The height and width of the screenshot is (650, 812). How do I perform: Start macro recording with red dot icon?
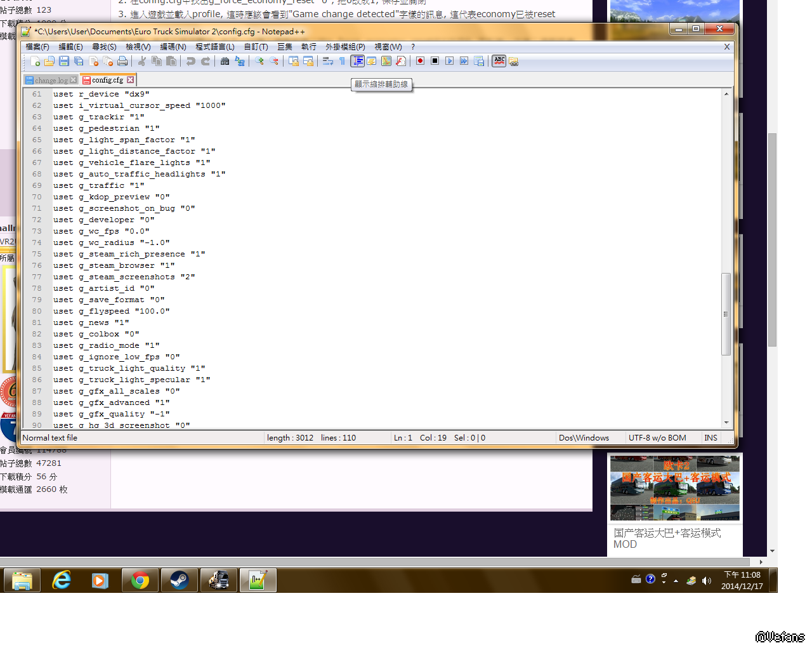click(x=420, y=61)
